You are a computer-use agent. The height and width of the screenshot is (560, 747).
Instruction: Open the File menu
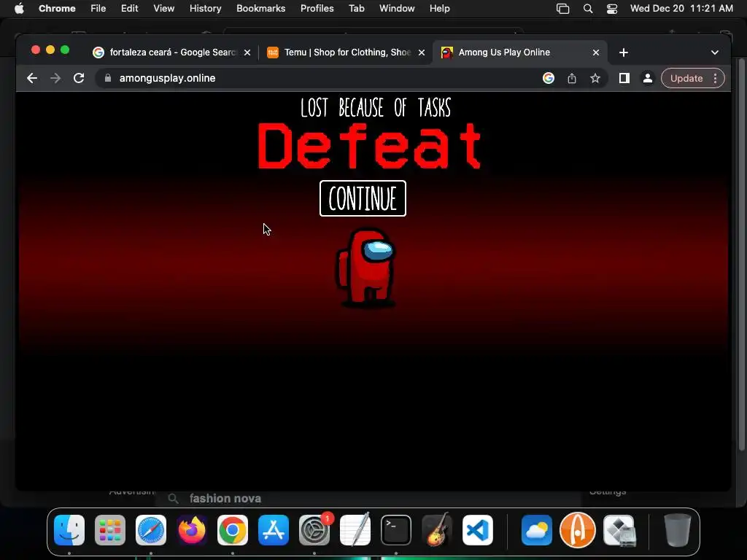pyautogui.click(x=98, y=9)
